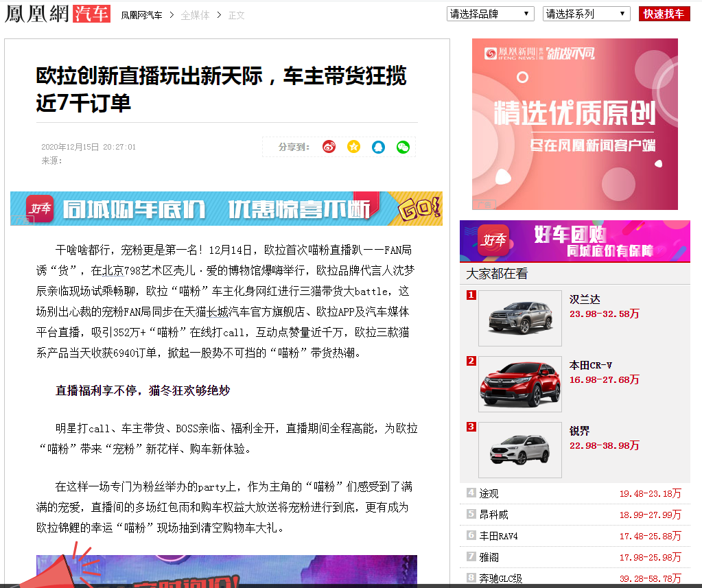Click the article headline 欧拉创新直播

[x=221, y=89]
